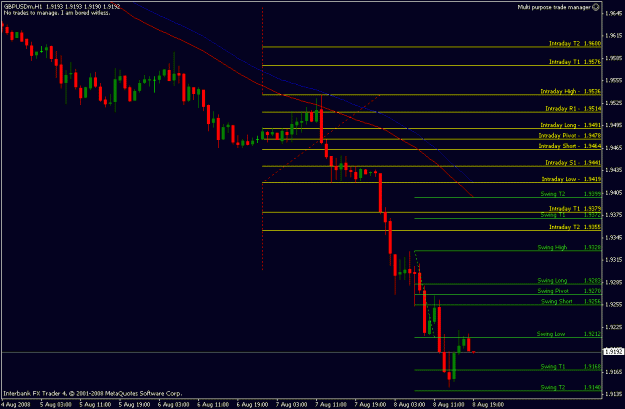Select the 'Intraday Pivot - 1.9478' label

[570, 136]
